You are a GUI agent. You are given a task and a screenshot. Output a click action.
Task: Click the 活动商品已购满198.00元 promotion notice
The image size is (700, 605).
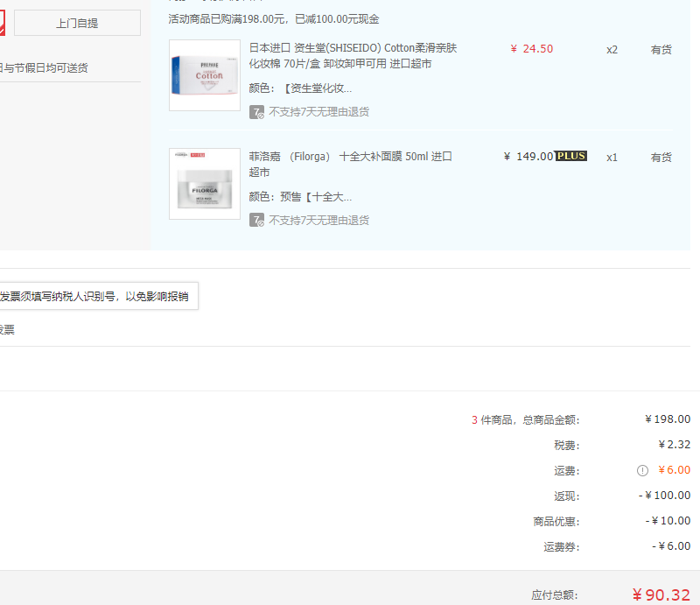(x=274, y=19)
